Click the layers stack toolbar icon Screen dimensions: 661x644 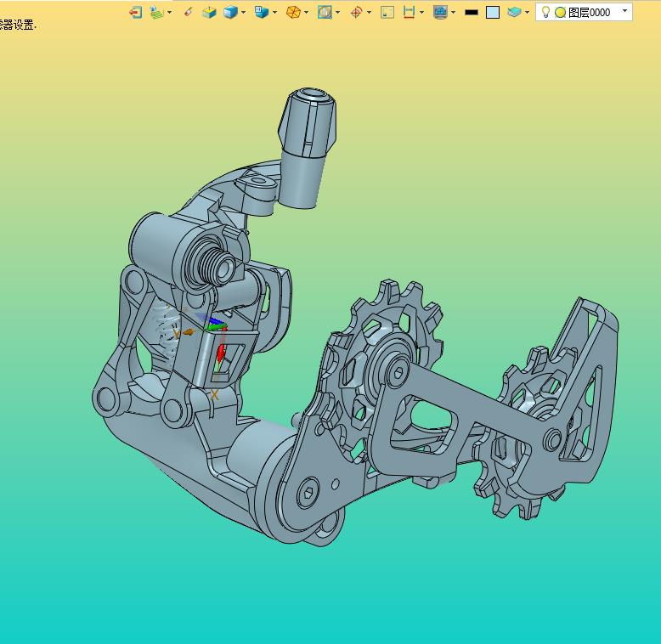[514, 12]
